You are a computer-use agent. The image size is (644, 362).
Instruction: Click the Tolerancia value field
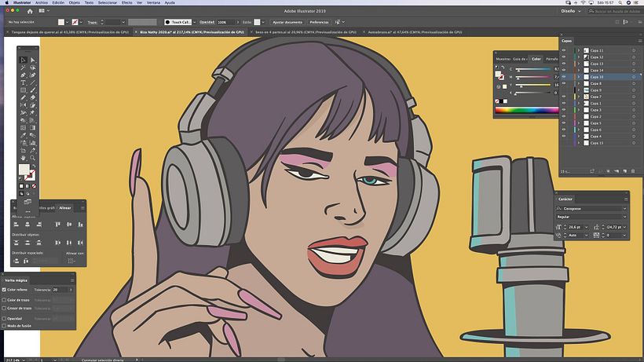click(62, 290)
